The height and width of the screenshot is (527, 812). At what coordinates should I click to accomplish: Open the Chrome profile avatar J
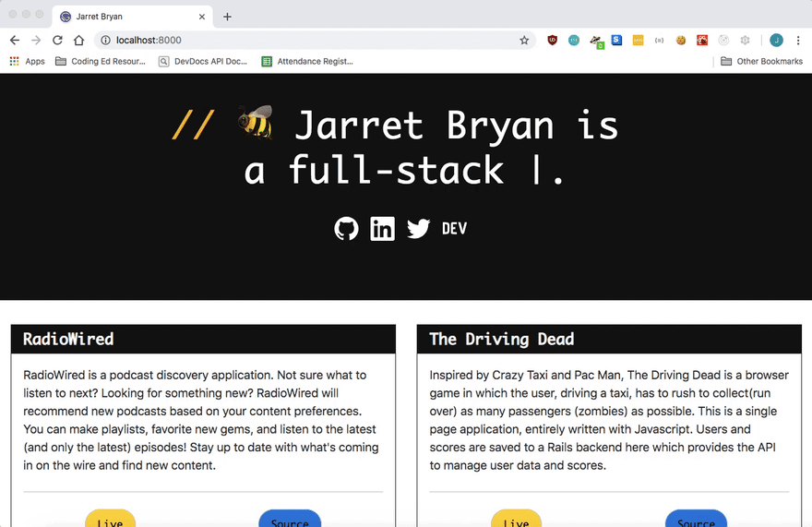point(776,40)
